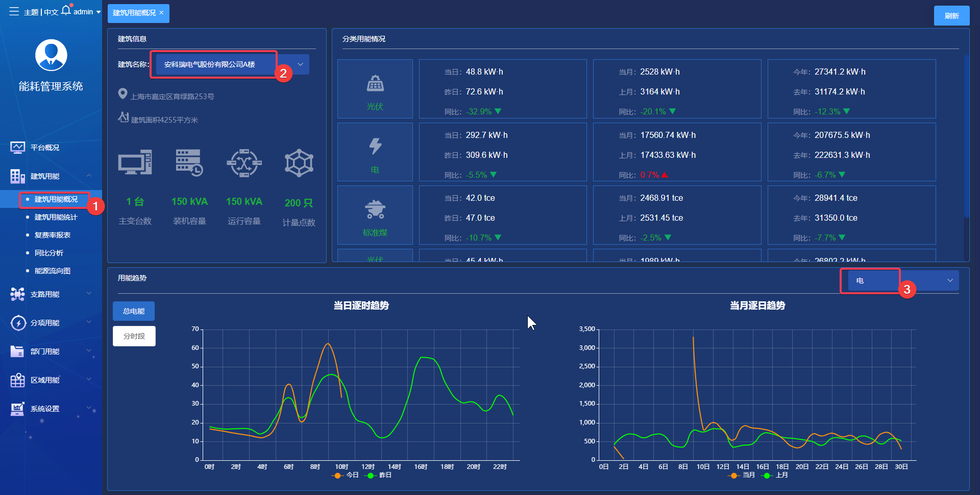Click the electricity lightning bolt icon
Screen dimensions: 980x495
click(x=375, y=147)
